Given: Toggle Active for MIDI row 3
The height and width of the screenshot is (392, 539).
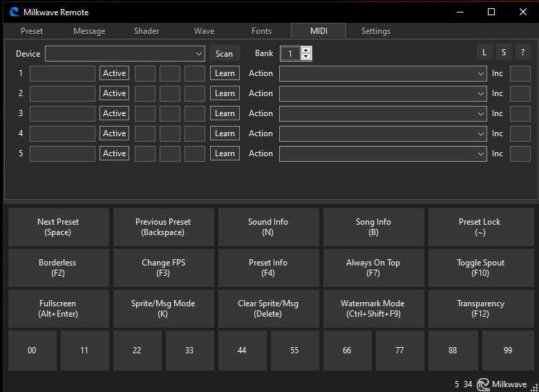Looking at the screenshot, I should [114, 113].
